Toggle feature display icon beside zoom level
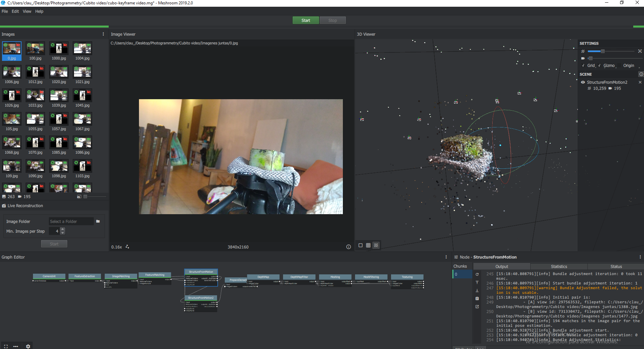The image size is (644, 349). click(127, 247)
